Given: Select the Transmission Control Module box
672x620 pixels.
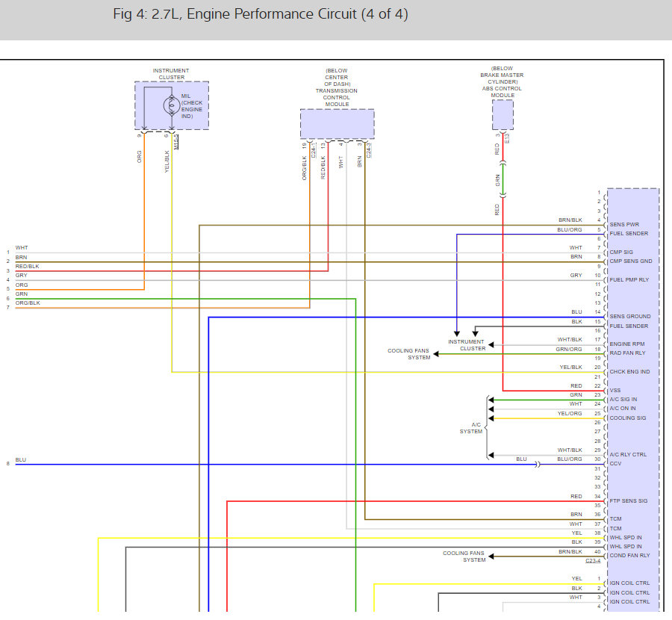Looking at the screenshot, I should click(x=337, y=123).
